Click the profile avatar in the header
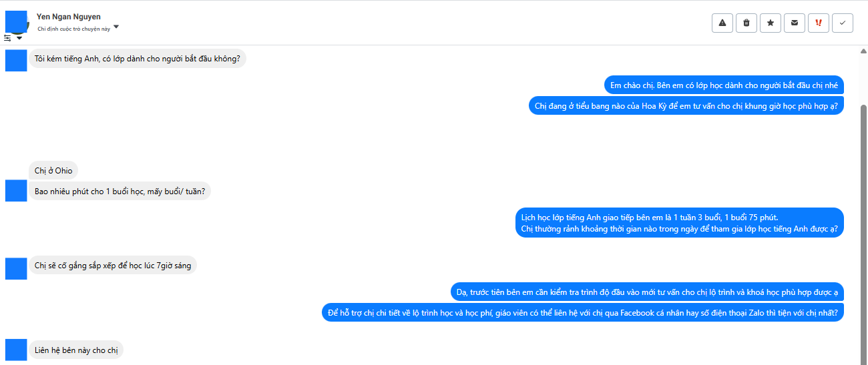868x365 pixels. click(x=16, y=21)
